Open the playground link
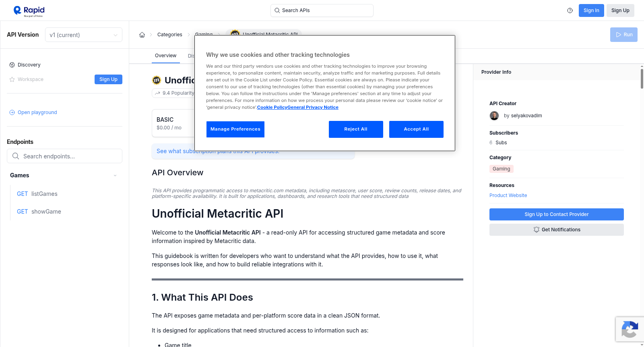 [37, 112]
